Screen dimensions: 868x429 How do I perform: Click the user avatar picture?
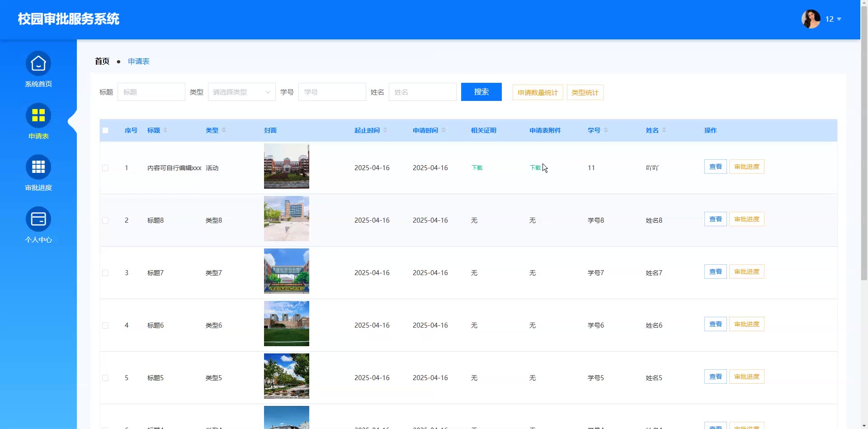(811, 19)
